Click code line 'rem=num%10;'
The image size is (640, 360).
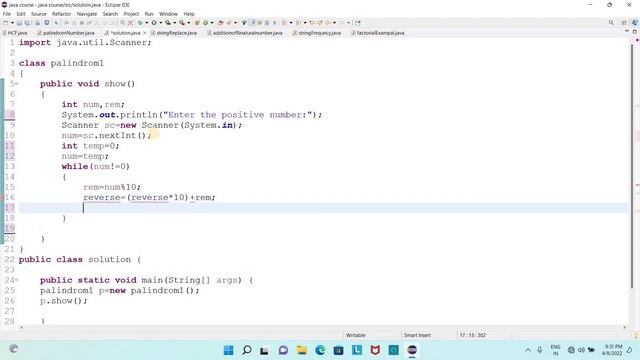[112, 187]
